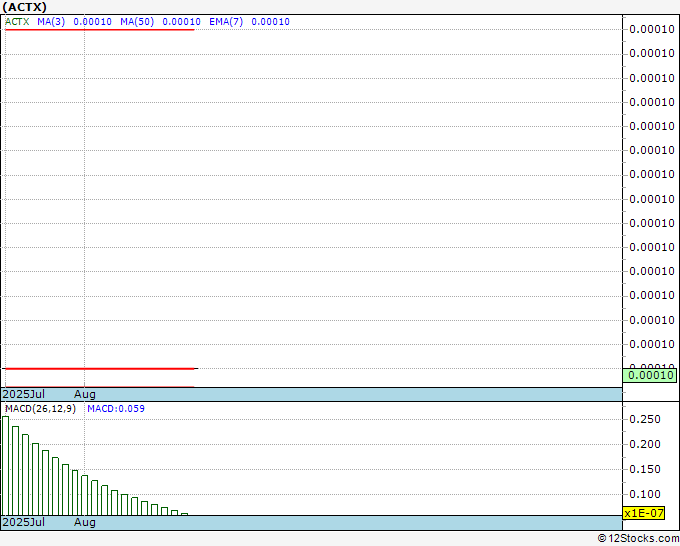680x546 pixels.
Task: Click the red moving average line at top
Action: [100, 30]
